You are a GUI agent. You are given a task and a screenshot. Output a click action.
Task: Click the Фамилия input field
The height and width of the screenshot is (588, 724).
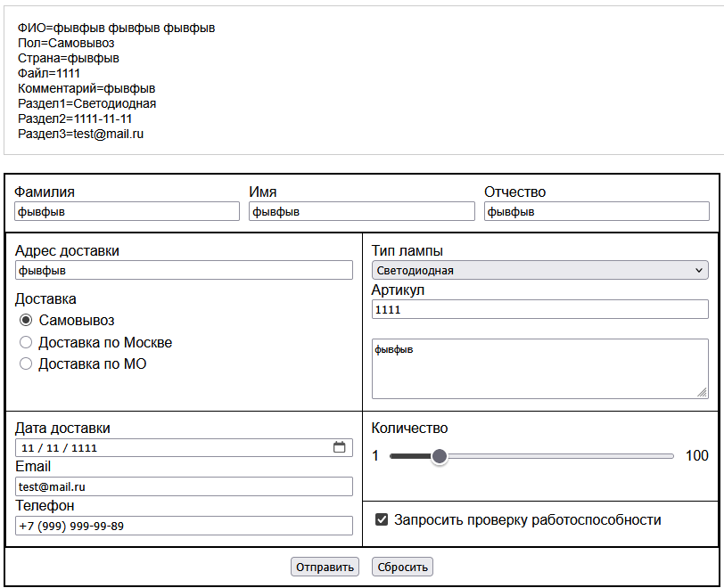(x=127, y=211)
